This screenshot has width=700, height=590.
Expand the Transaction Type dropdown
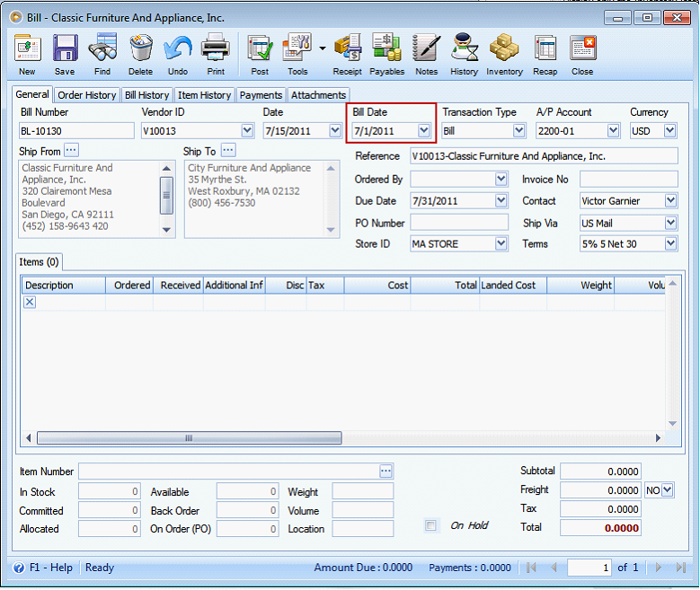pos(518,131)
